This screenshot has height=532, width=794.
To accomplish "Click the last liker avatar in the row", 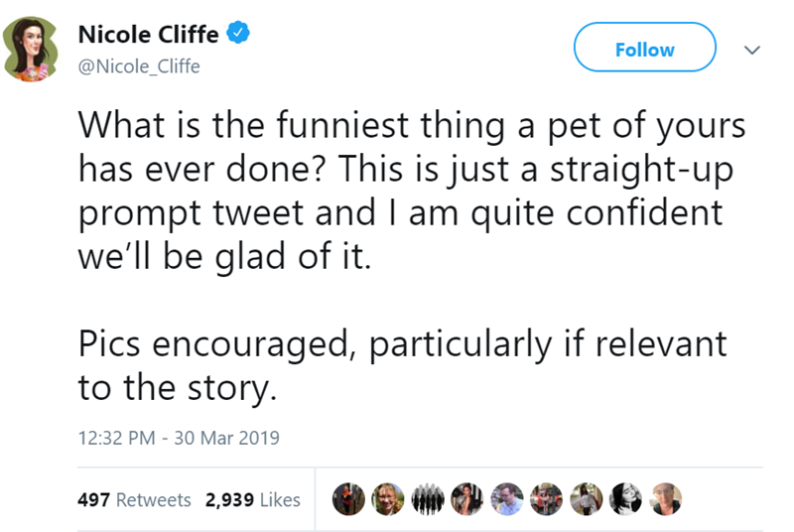I will [666, 499].
